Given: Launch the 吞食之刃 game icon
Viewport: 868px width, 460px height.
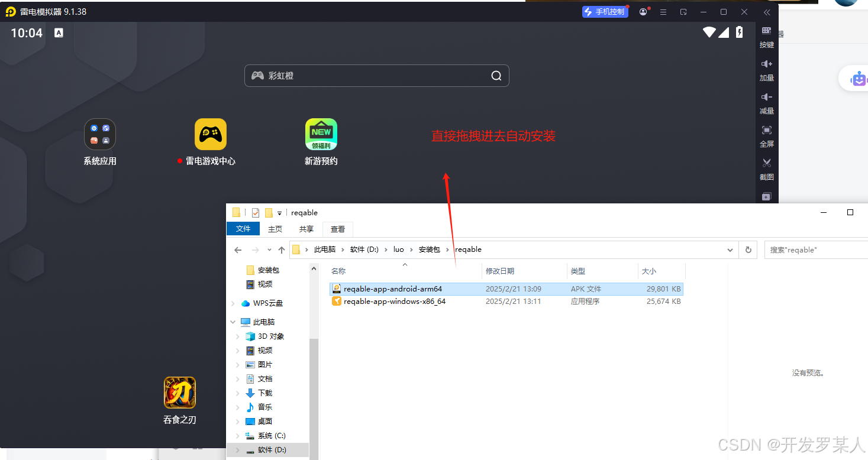Looking at the screenshot, I should 180,393.
